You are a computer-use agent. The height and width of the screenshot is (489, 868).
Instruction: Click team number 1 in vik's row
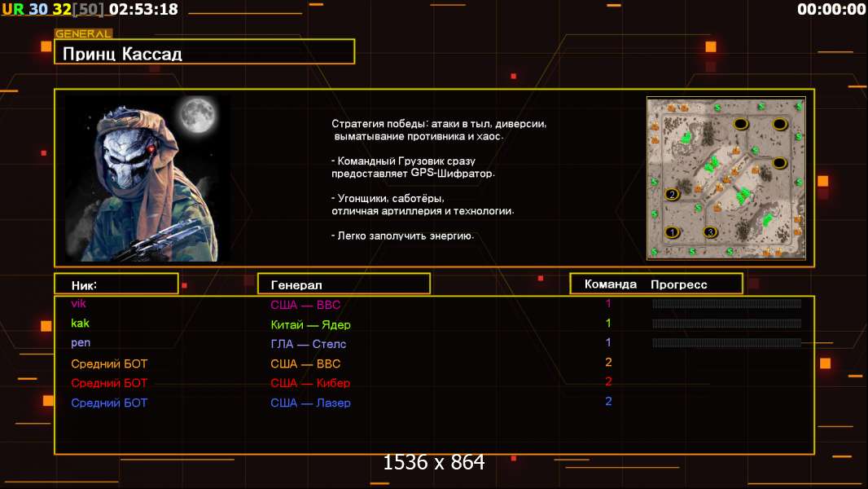(x=608, y=303)
